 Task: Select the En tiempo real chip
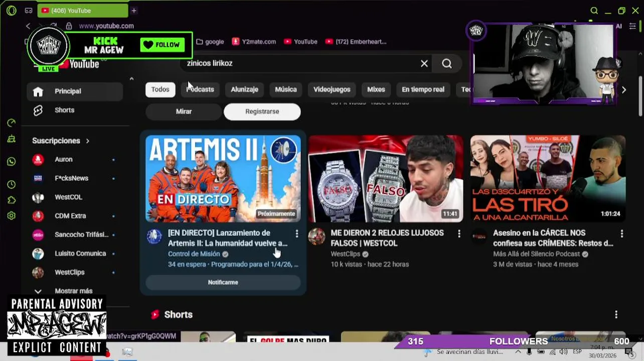coord(423,89)
